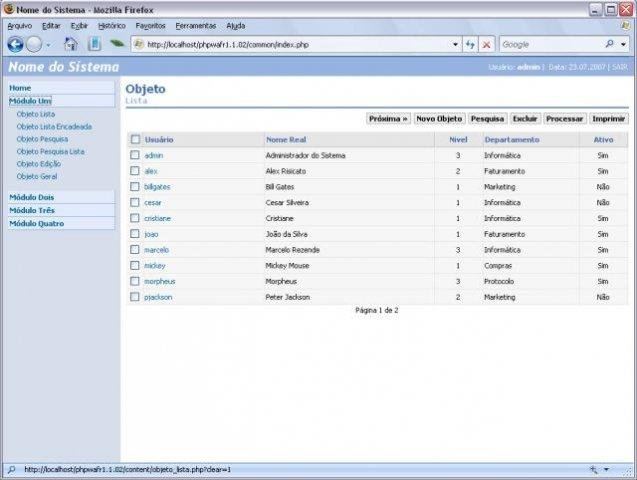Screen dimensions: 637x480
Task: Open Objeto Lista in the sidebar
Action: point(36,114)
